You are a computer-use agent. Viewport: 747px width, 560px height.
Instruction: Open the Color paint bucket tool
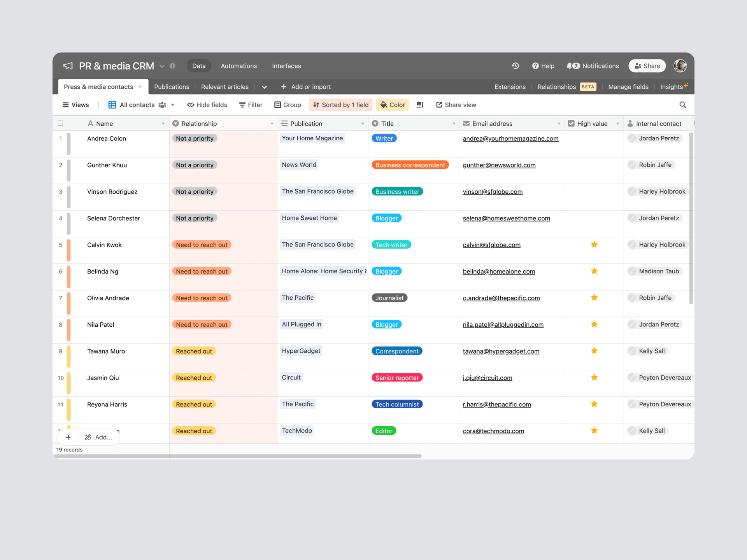[x=393, y=105]
